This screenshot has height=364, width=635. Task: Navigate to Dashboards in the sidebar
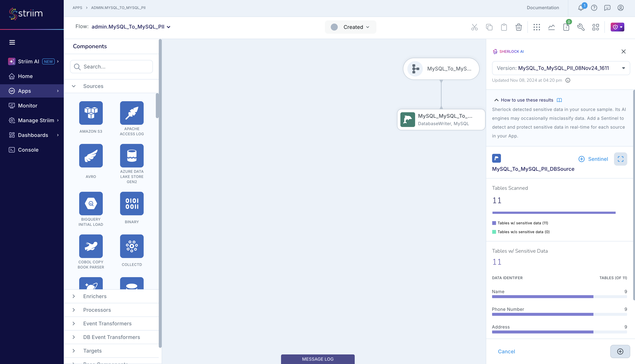point(33,135)
